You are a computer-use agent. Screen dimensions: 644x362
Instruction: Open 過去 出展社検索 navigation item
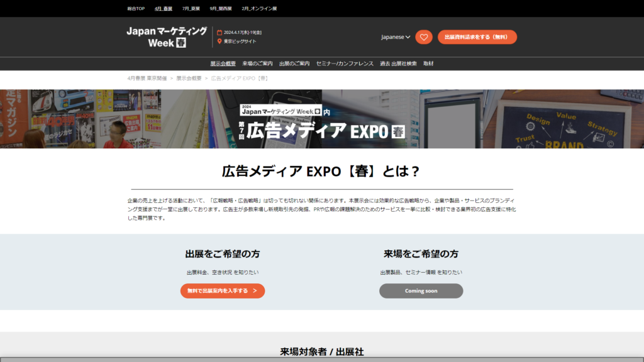[398, 63]
